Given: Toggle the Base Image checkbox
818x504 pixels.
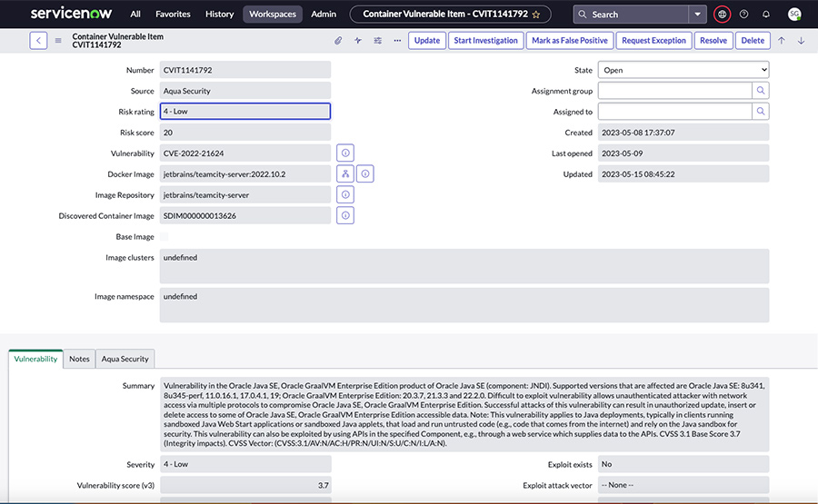Looking at the screenshot, I should tap(165, 237).
